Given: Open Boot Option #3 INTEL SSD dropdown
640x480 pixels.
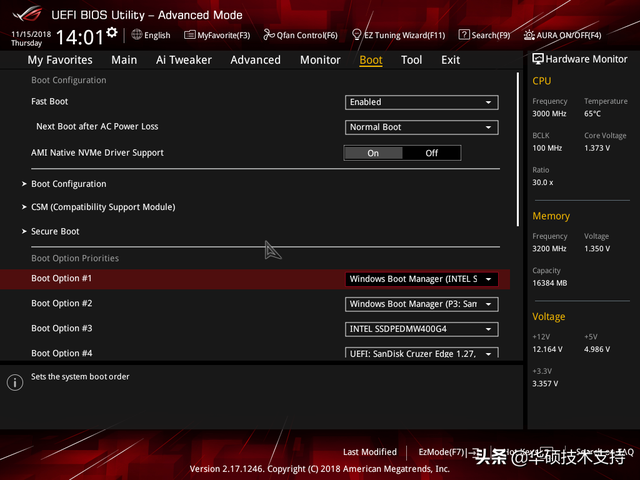Looking at the screenshot, I should [x=421, y=329].
